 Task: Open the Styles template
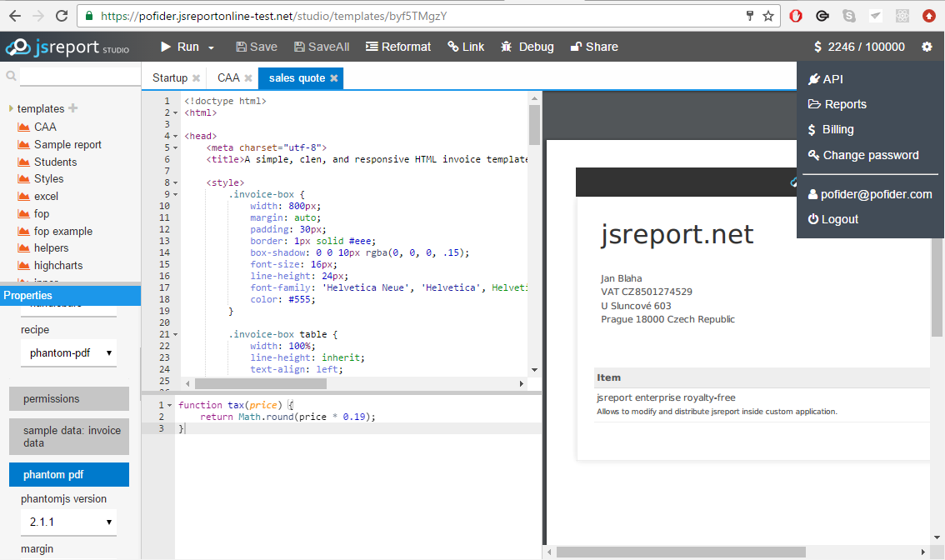(49, 179)
